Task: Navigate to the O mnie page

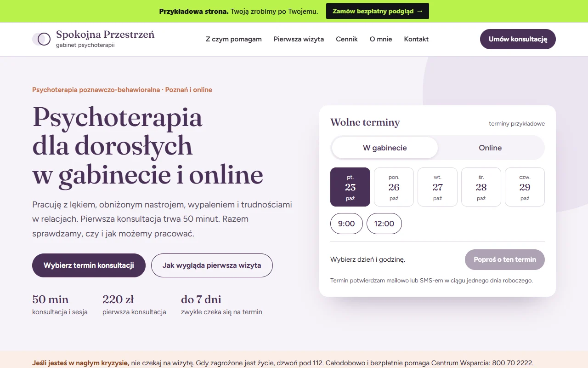Action: pyautogui.click(x=381, y=39)
